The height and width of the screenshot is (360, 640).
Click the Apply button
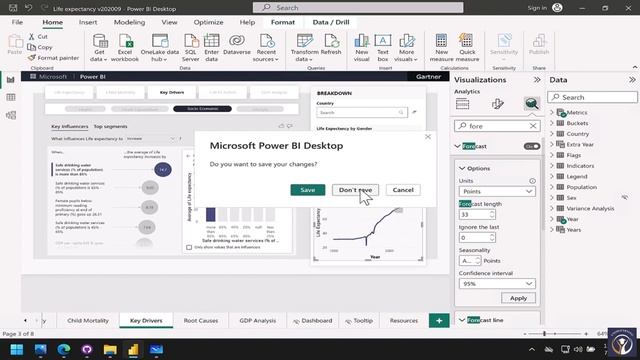[518, 298]
